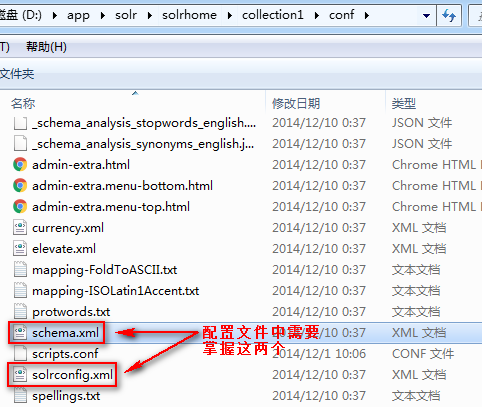Select the _schema_analysis_stopwords_english file name
Viewport: 482px width, 407px height.
click(x=144, y=123)
